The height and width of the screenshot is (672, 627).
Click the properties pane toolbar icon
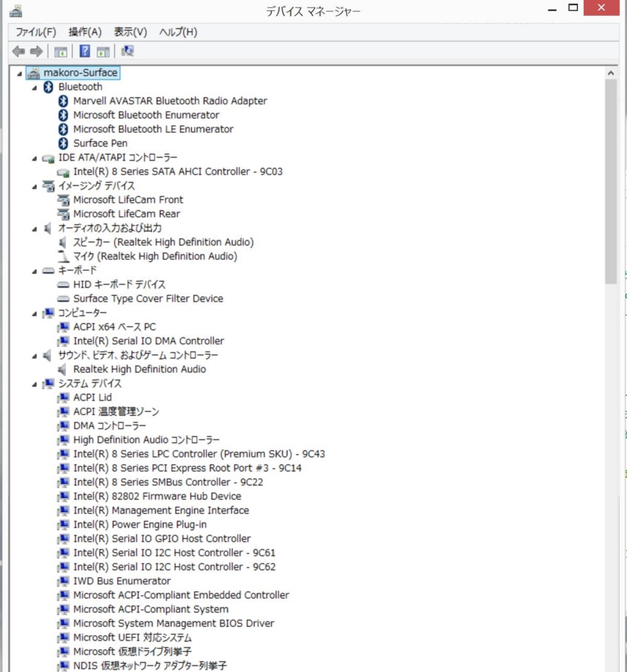[x=103, y=52]
